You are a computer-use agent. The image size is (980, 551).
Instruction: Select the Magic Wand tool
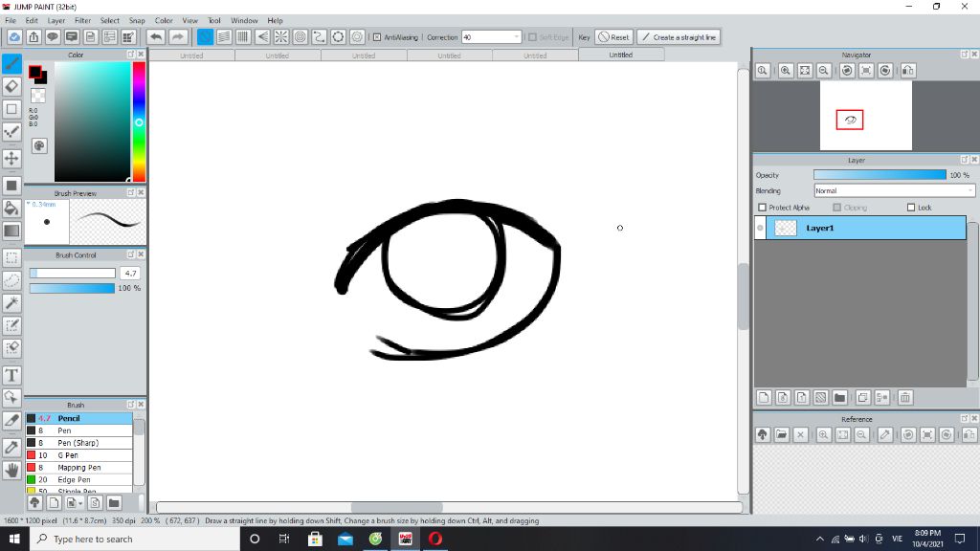point(11,303)
